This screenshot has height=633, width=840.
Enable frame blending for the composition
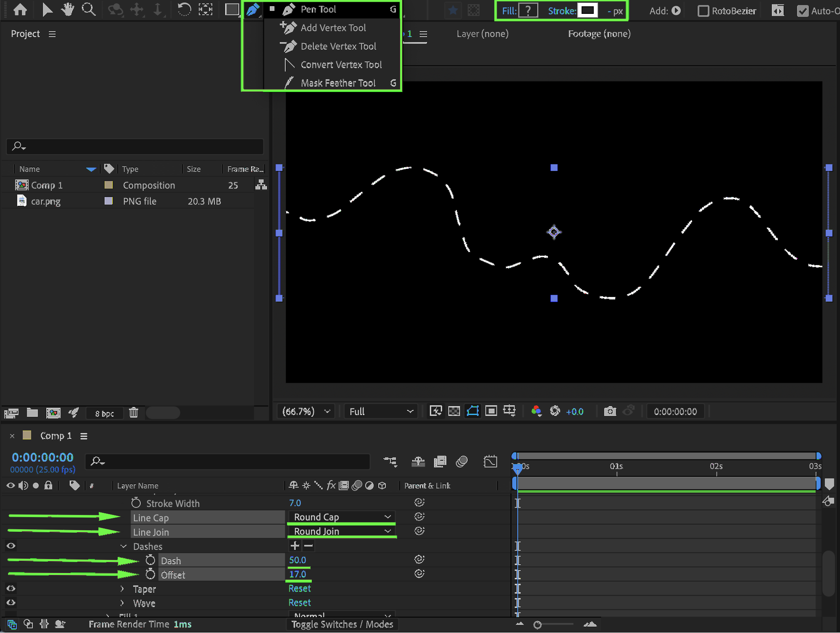(440, 462)
